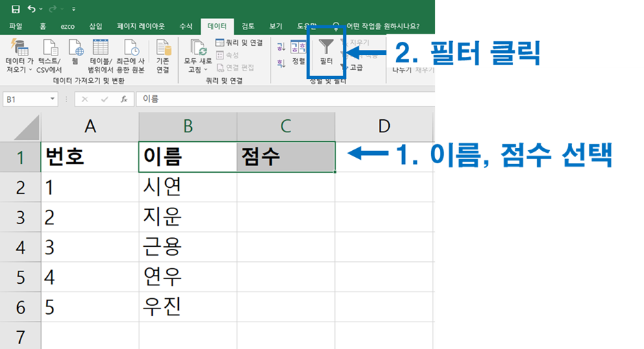Click the Undo arrow icon
The width and height of the screenshot is (644, 349).
(x=32, y=9)
